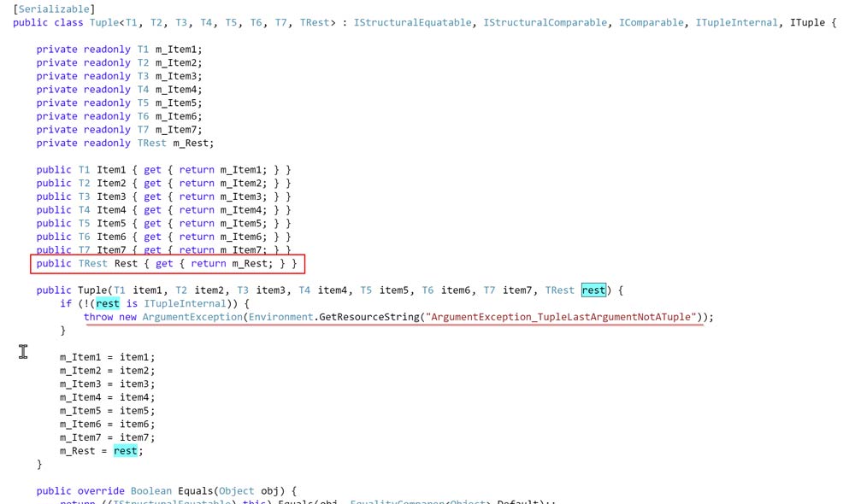Image resolution: width=855 pixels, height=504 pixels.
Task: Click the Item6 property name
Action: pyautogui.click(x=111, y=237)
